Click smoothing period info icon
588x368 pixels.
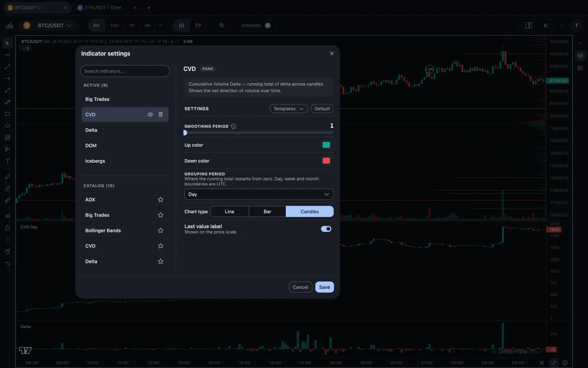pos(233,126)
